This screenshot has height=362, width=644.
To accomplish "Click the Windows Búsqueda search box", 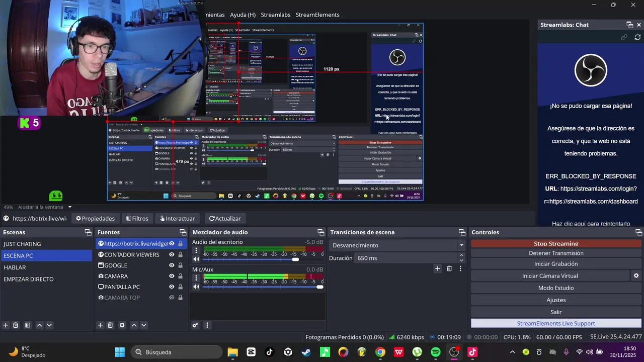I will tap(177, 352).
